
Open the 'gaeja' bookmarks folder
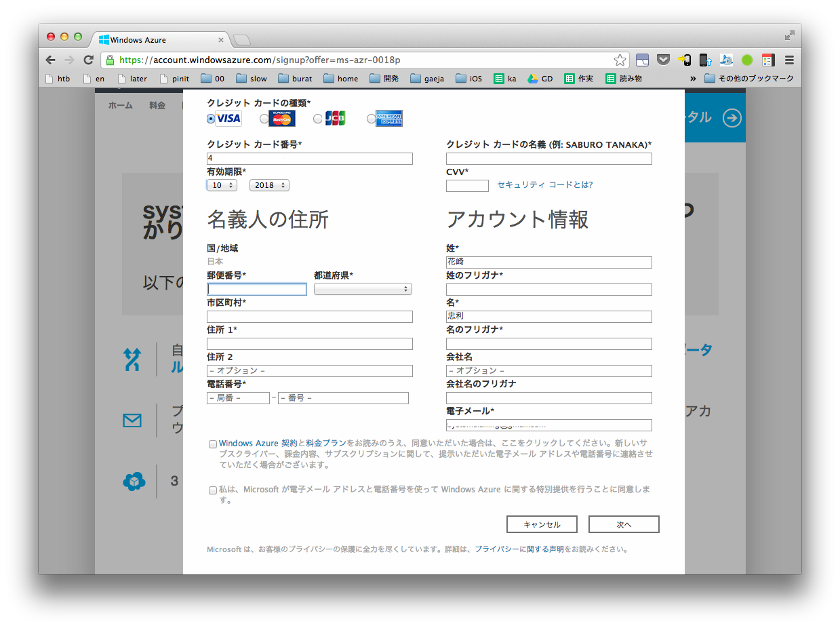point(428,79)
